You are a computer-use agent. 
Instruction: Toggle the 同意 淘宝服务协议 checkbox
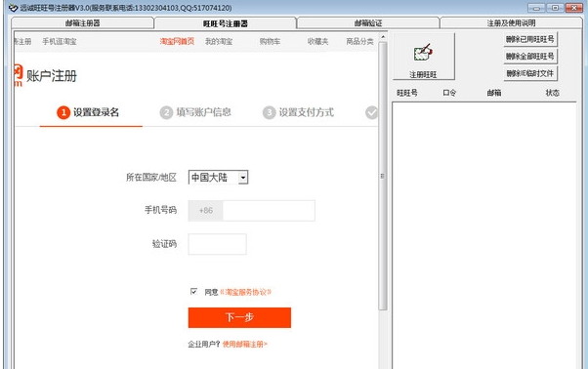click(x=193, y=292)
